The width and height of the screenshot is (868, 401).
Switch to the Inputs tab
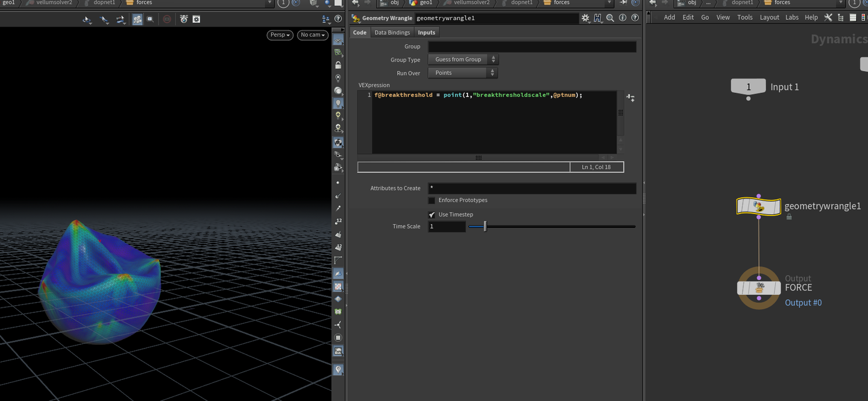pos(427,33)
